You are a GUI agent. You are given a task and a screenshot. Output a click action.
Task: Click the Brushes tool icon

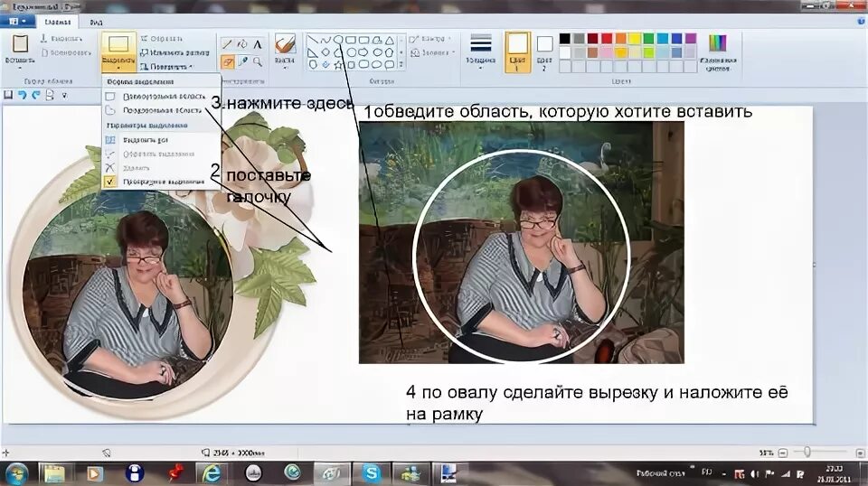[285, 43]
